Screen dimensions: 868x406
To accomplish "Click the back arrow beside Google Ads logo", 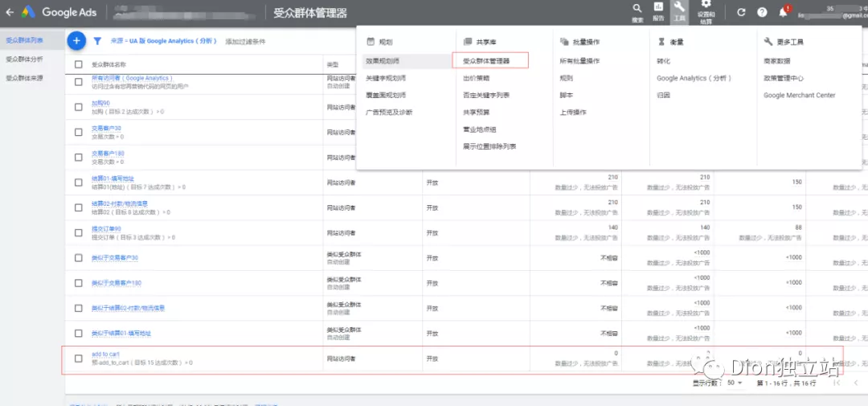I will point(10,12).
